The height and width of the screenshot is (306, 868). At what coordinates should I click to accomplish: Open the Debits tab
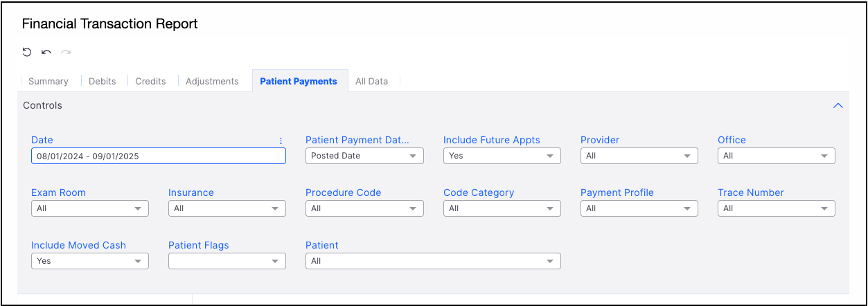coord(103,81)
